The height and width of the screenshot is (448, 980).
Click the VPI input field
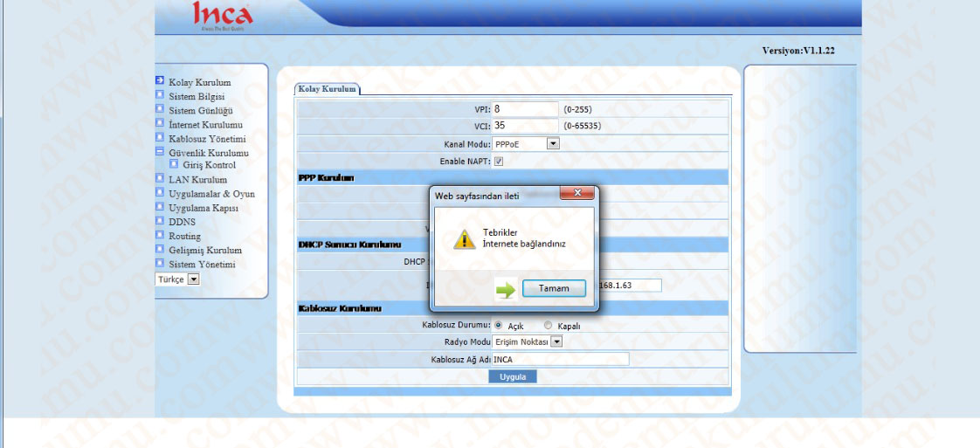(525, 108)
